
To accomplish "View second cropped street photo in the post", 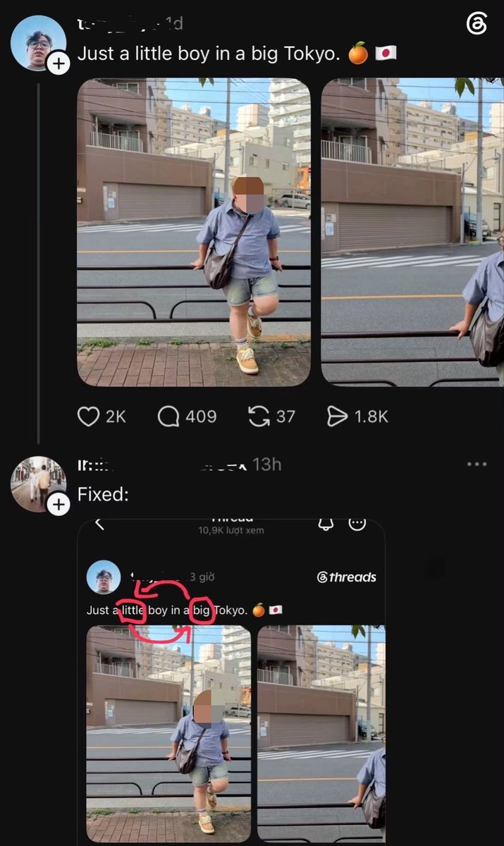I will (412, 232).
